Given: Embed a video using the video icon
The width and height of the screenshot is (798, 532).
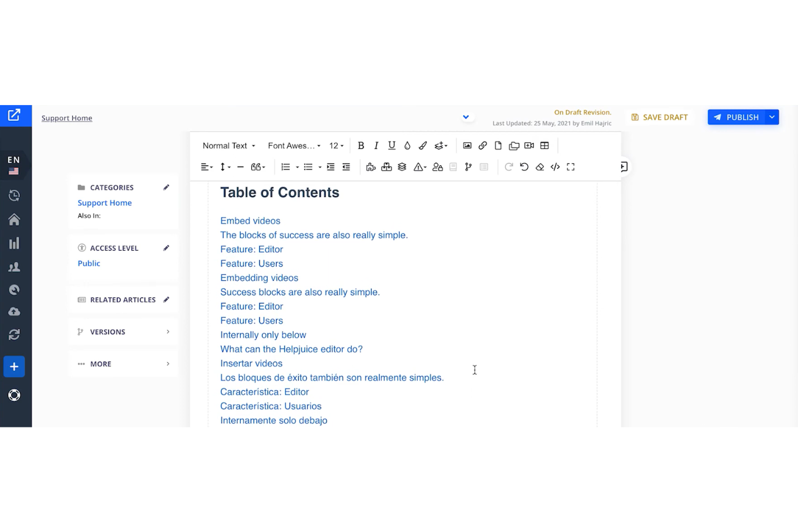Looking at the screenshot, I should (529, 145).
